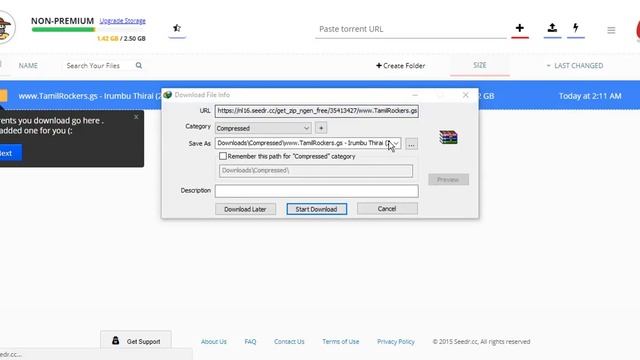
Task: Click the half-star favorites icon
Action: 177,28
